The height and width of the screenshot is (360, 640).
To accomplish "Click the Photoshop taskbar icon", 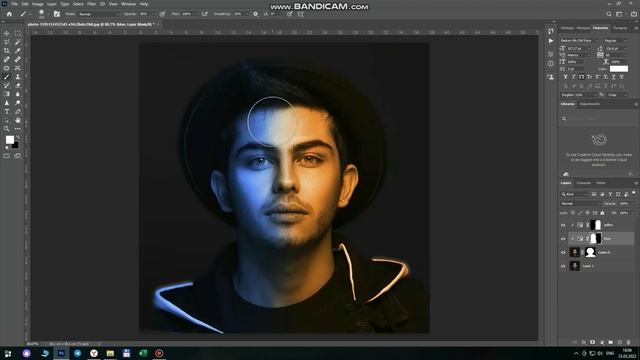I will tap(61, 353).
